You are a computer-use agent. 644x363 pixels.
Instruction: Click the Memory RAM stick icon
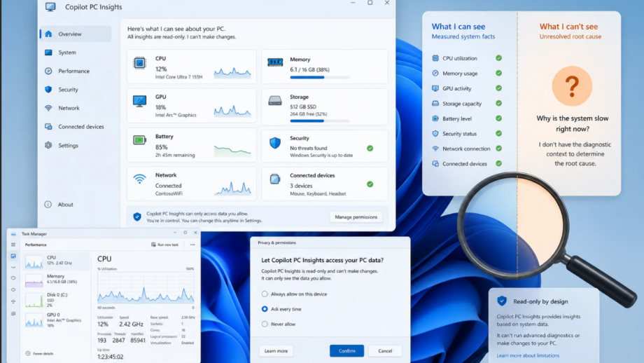[x=275, y=62]
